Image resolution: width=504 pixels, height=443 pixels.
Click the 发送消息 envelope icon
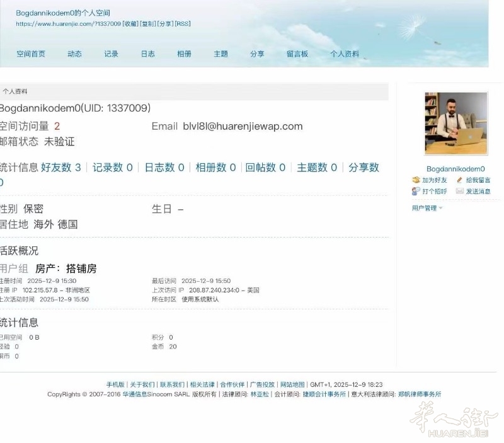click(459, 191)
